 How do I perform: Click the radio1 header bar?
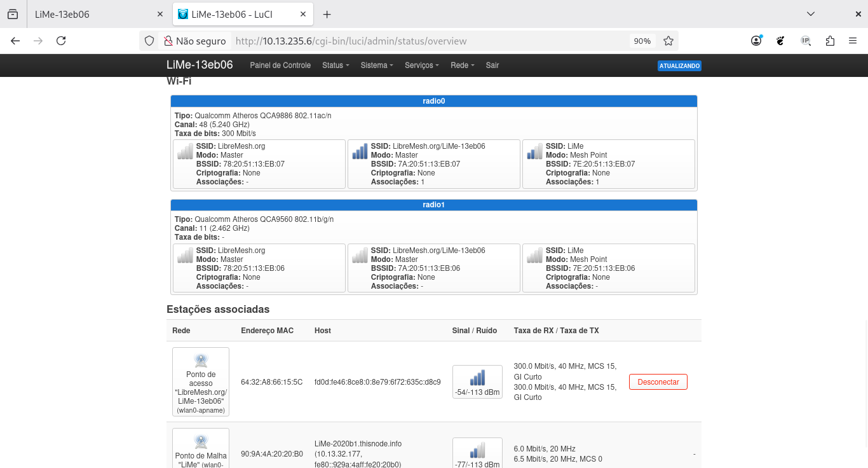click(x=434, y=205)
